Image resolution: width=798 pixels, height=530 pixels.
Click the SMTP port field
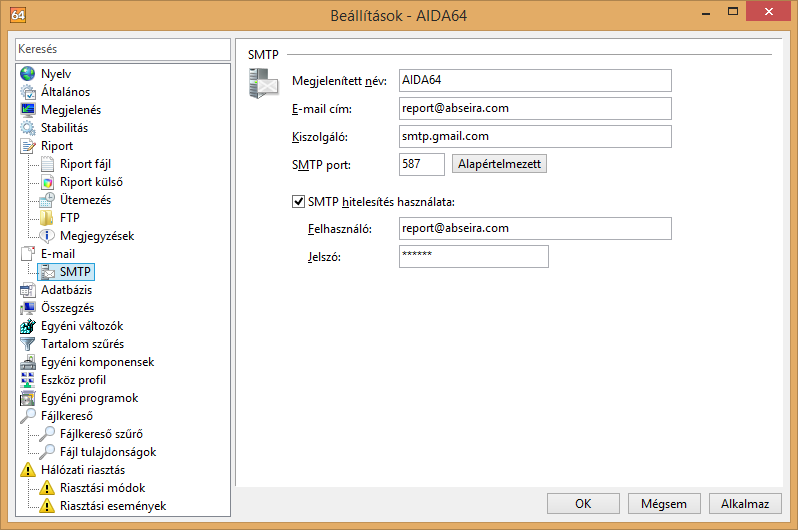421,164
